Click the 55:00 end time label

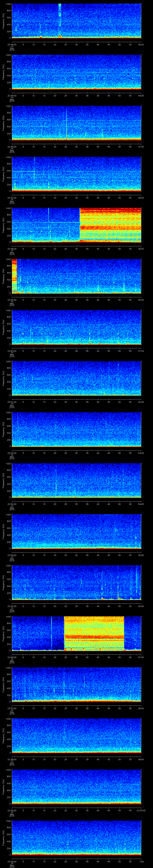pyautogui.click(x=141, y=555)
